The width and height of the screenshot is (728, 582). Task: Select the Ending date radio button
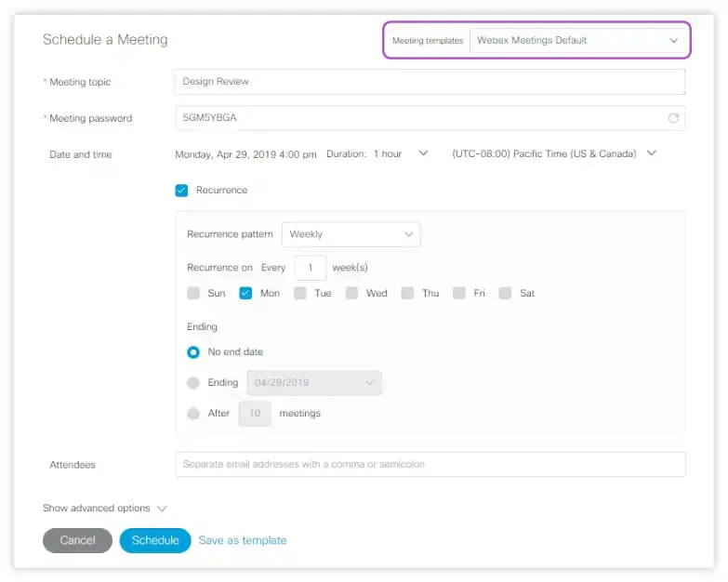pos(193,383)
